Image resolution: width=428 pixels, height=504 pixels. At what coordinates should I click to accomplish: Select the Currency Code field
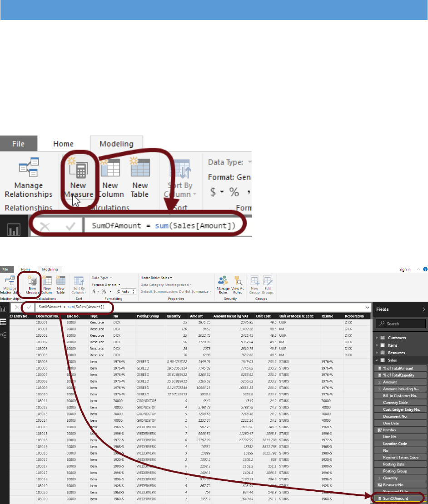(x=401, y=403)
